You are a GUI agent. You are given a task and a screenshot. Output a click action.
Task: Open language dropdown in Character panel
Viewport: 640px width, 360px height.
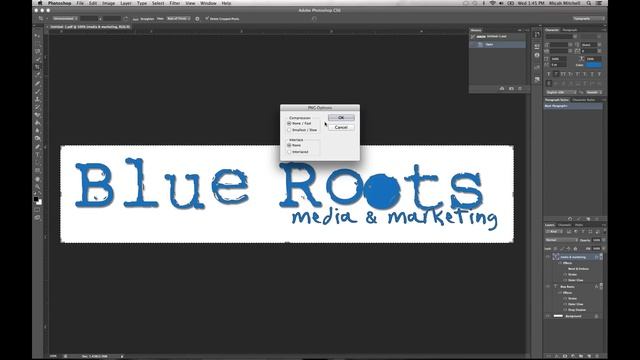(561, 92)
